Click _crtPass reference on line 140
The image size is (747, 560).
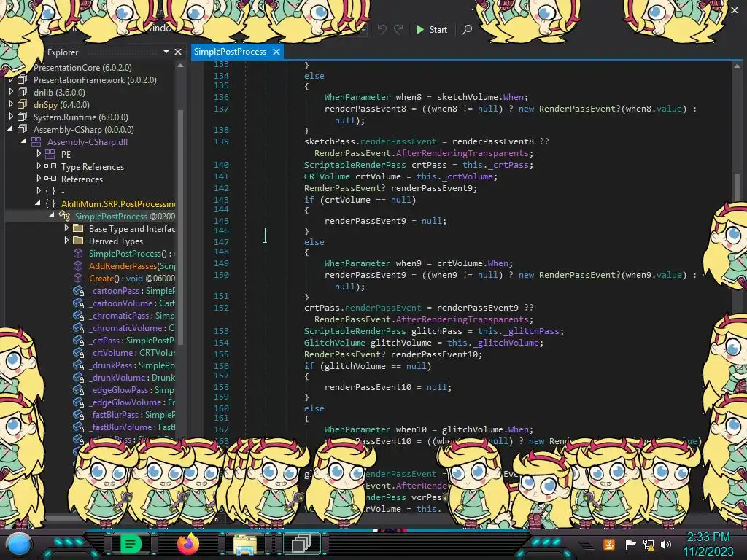tap(508, 165)
